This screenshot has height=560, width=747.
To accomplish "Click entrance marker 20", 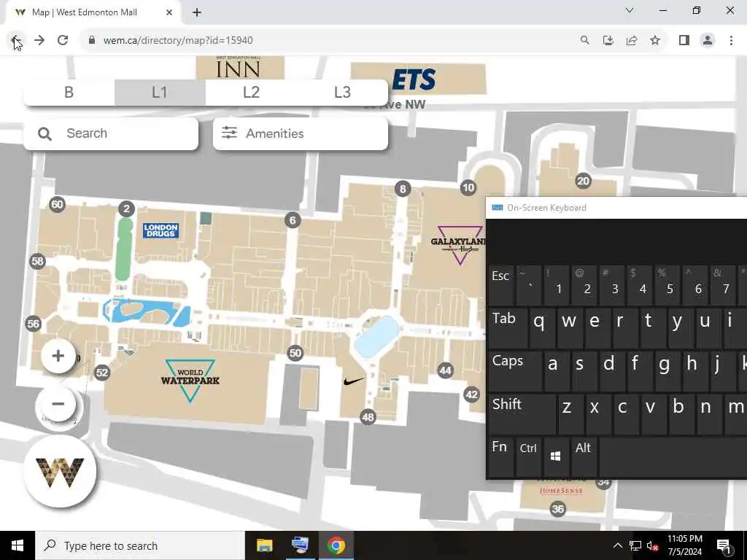I will tap(583, 181).
